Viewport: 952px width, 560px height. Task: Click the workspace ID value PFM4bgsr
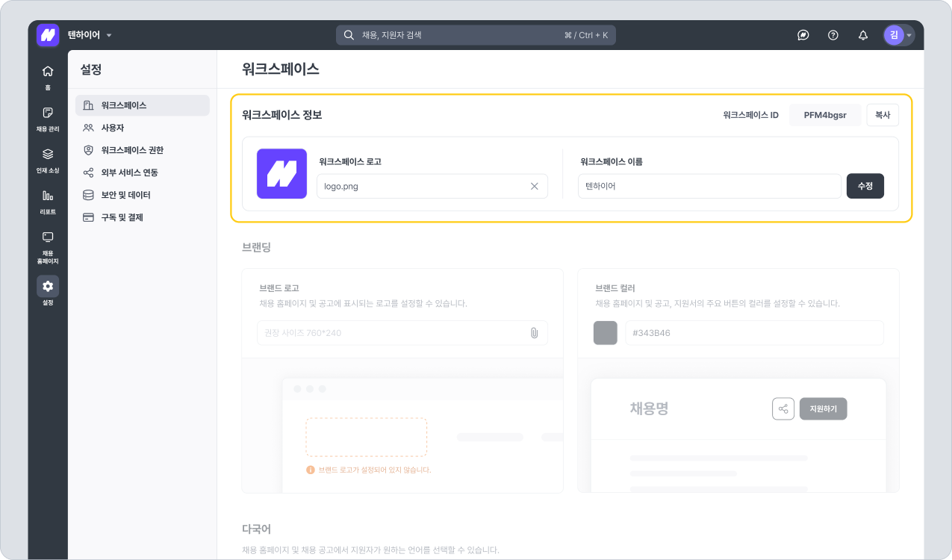pyautogui.click(x=825, y=115)
